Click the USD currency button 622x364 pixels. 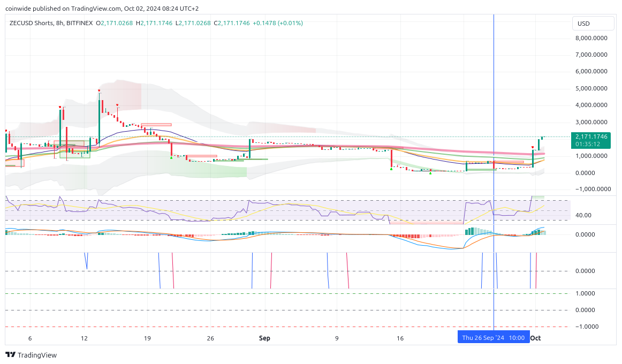tap(593, 24)
